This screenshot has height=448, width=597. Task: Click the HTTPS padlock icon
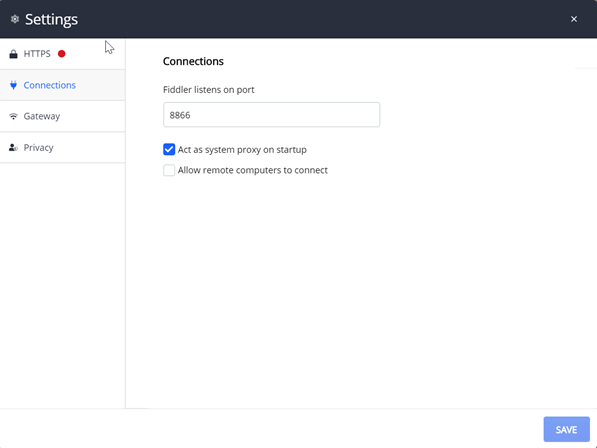[x=13, y=54]
